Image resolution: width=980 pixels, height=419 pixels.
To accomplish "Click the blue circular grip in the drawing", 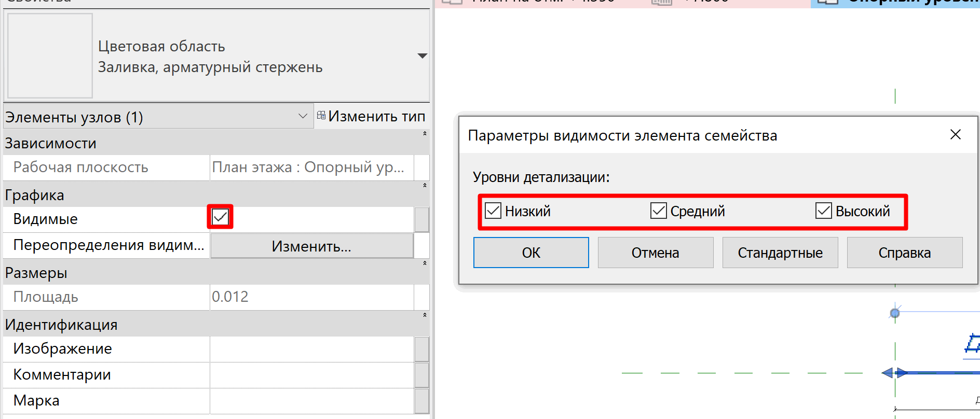I will point(894,313).
